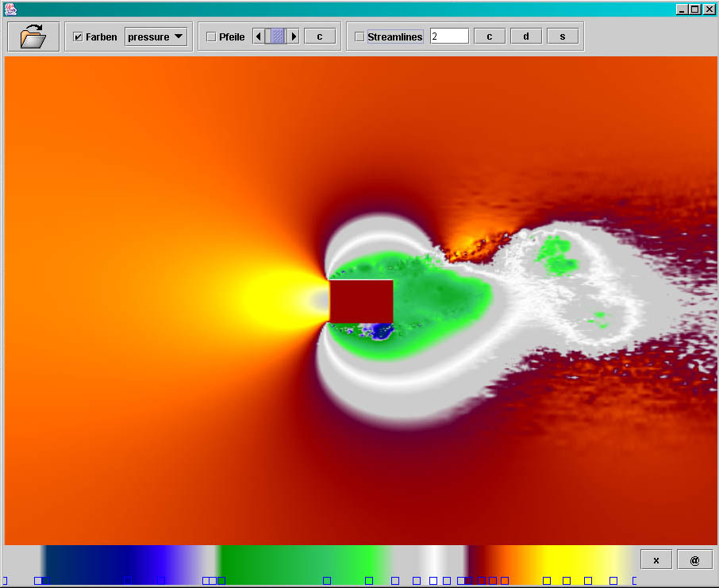The image size is (719, 588).
Task: Click the application icon in title bar
Action: tap(11, 9)
